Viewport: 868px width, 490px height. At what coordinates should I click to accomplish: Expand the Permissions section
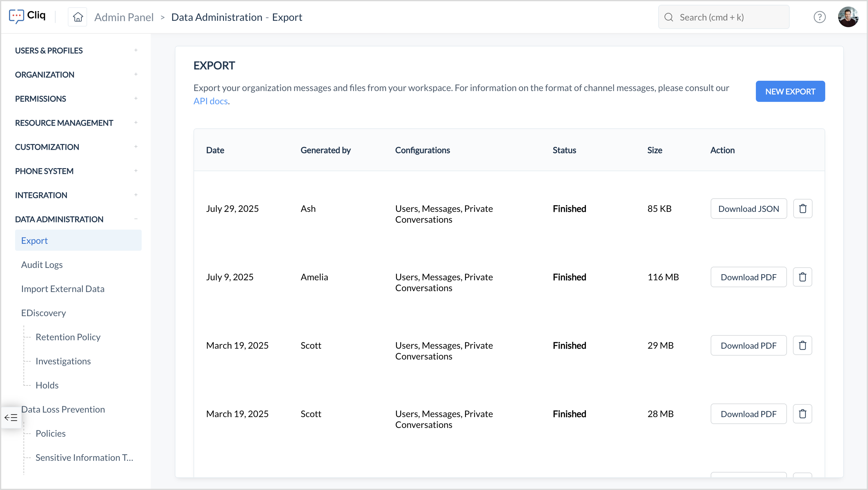(136, 99)
